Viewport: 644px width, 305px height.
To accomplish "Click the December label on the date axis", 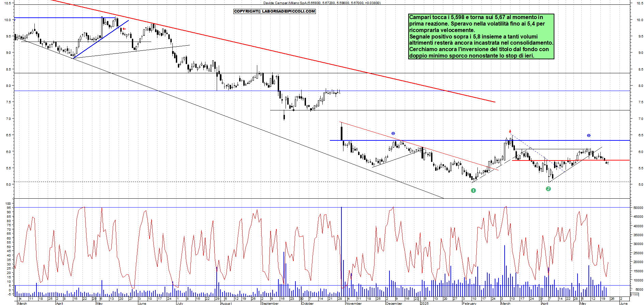I will coord(394,303).
